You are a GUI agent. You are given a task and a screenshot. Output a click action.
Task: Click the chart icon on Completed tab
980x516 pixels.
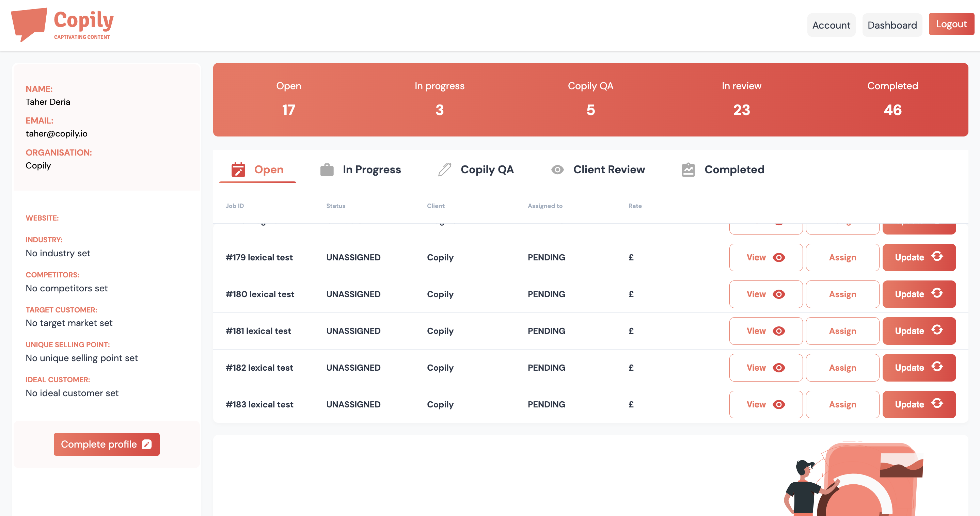point(688,170)
